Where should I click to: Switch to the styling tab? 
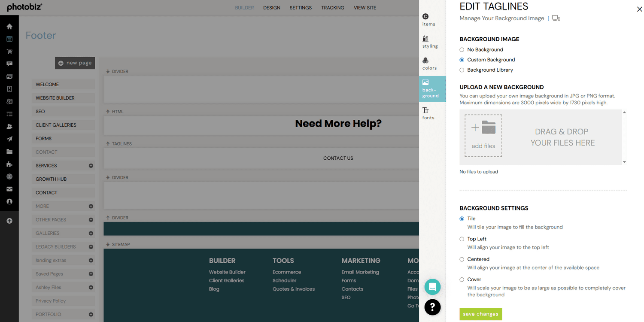coord(430,42)
